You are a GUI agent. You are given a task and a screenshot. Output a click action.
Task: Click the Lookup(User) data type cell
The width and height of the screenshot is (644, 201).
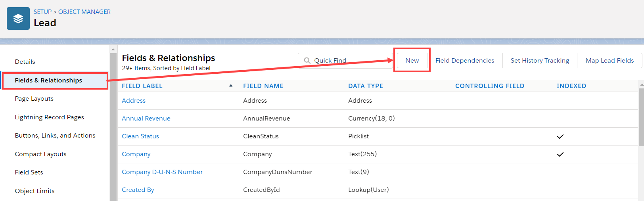click(x=368, y=190)
